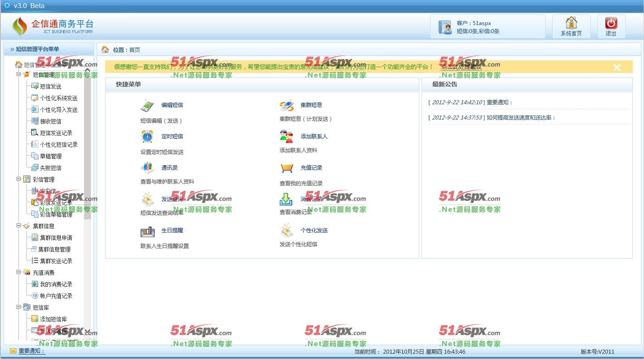
Task: Click the envelope icon beside 重要通知 in status bar
Action: pyautogui.click(x=13, y=351)
